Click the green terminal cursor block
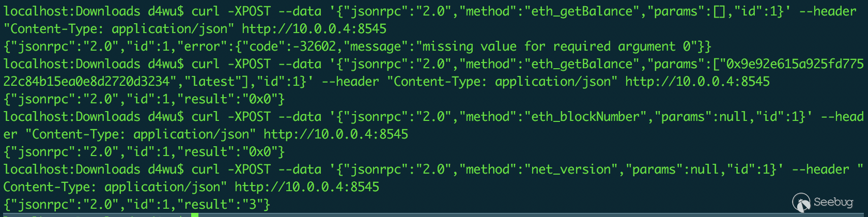This screenshot has height=217, width=868. point(195,215)
